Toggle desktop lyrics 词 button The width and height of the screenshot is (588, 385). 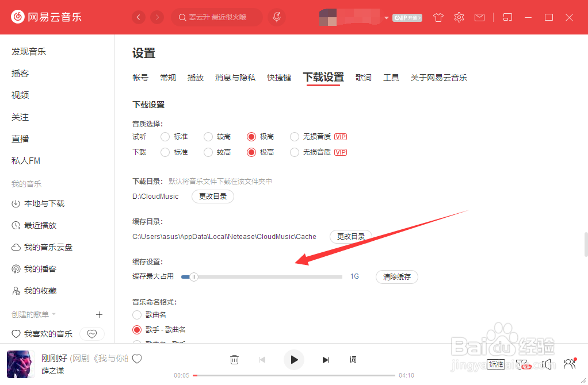353,360
